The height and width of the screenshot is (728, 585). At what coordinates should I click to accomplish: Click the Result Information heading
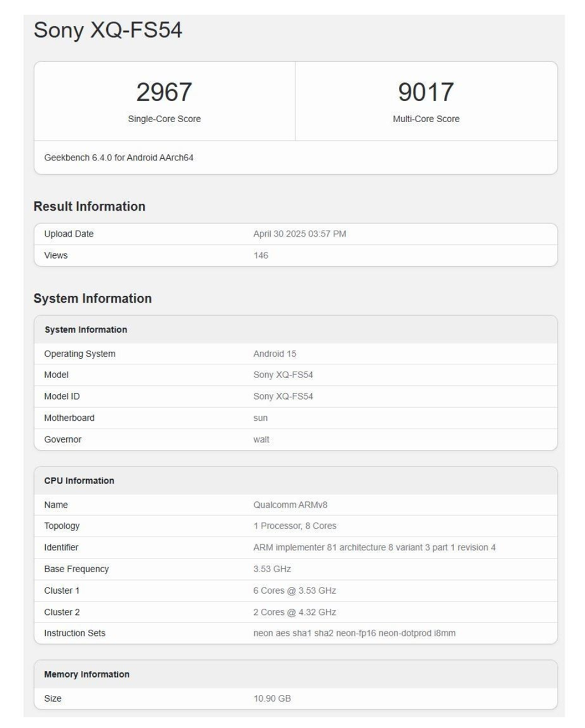coord(89,206)
